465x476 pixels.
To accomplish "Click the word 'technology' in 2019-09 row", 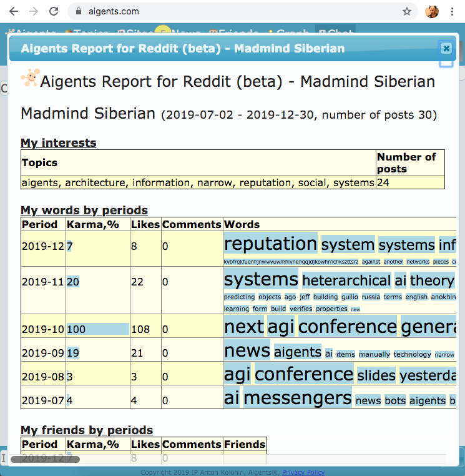I will pos(412,354).
